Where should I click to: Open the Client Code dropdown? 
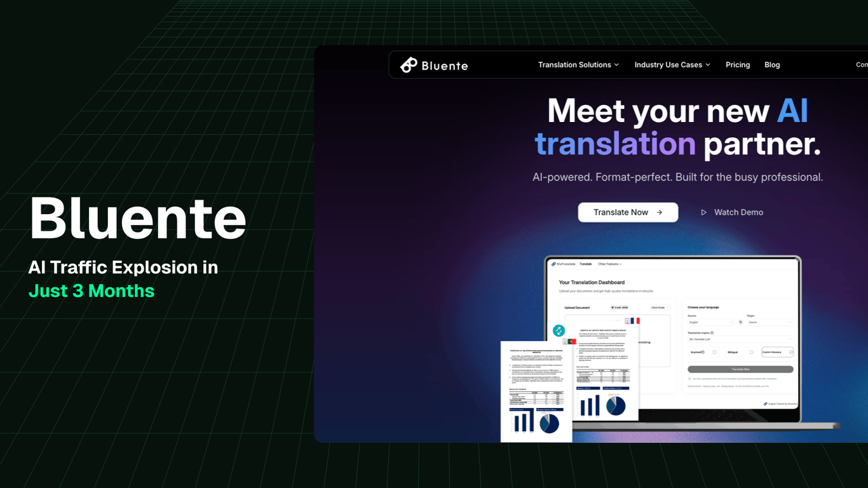[660, 308]
